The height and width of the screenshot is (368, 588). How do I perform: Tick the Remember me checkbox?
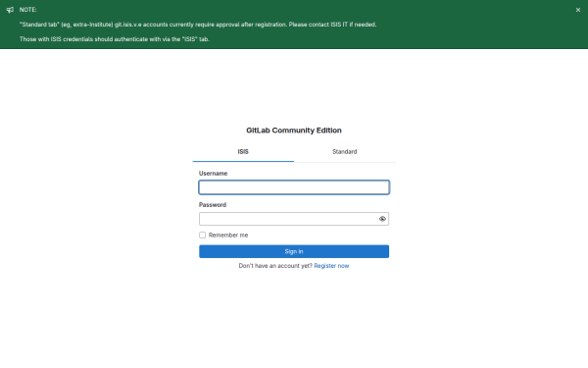point(203,236)
